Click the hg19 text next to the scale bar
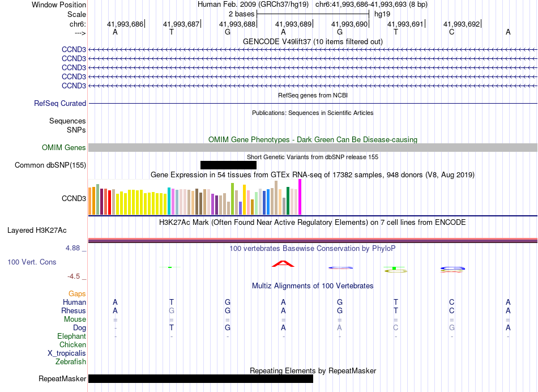 382,14
